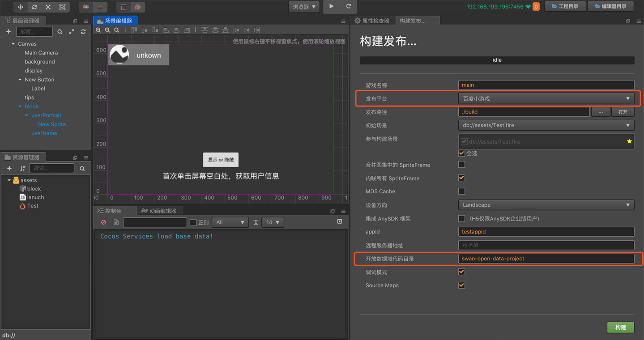Open the 设备方向 Landscape dropdown

tap(546, 205)
